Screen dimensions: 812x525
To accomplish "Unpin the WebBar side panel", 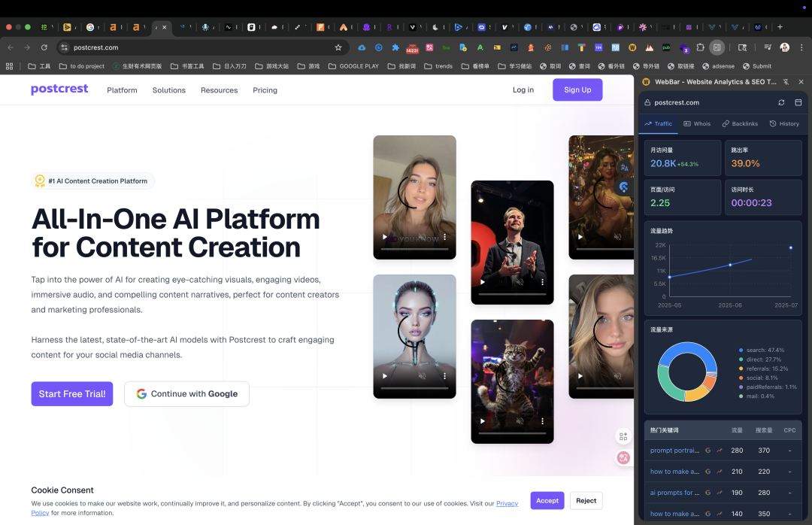I will pos(786,82).
